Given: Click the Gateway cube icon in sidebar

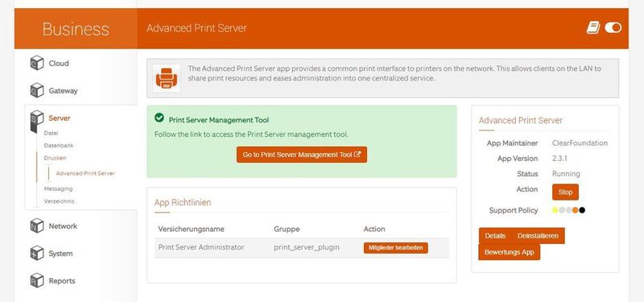Looking at the screenshot, I should tap(37, 90).
